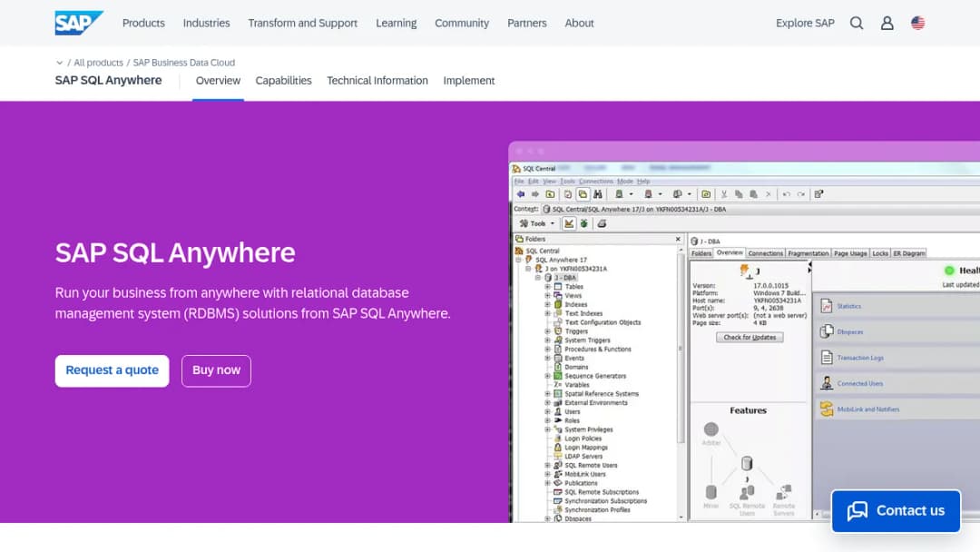Switch to the Technical Information tab
Screen dimensions: 980x552
pyautogui.click(x=377, y=81)
